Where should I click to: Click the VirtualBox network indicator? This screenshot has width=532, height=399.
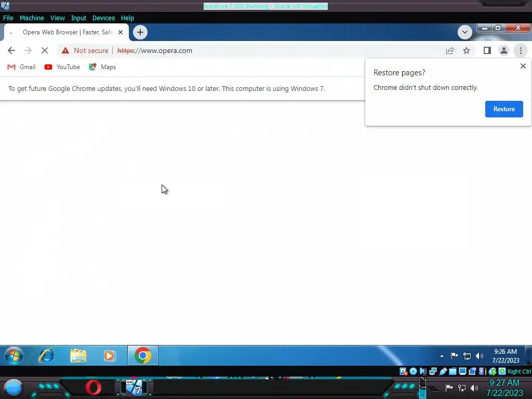[x=433, y=371]
